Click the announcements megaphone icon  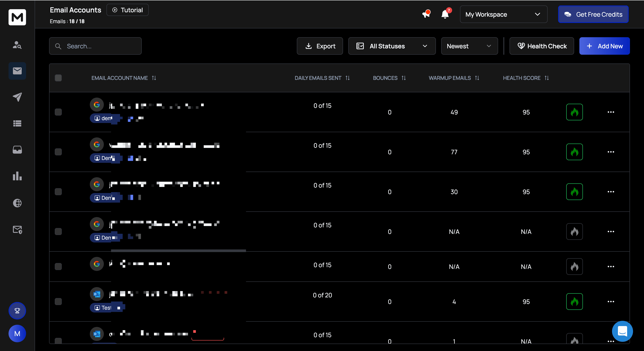[426, 14]
